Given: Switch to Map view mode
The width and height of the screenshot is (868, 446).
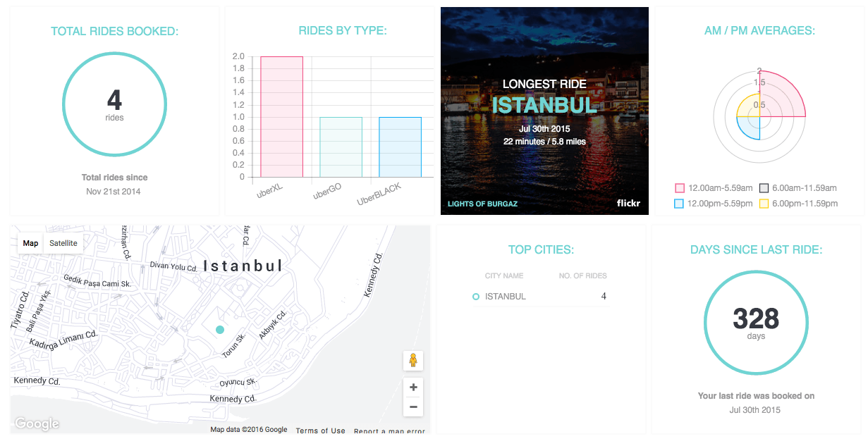Looking at the screenshot, I should pyautogui.click(x=30, y=242).
